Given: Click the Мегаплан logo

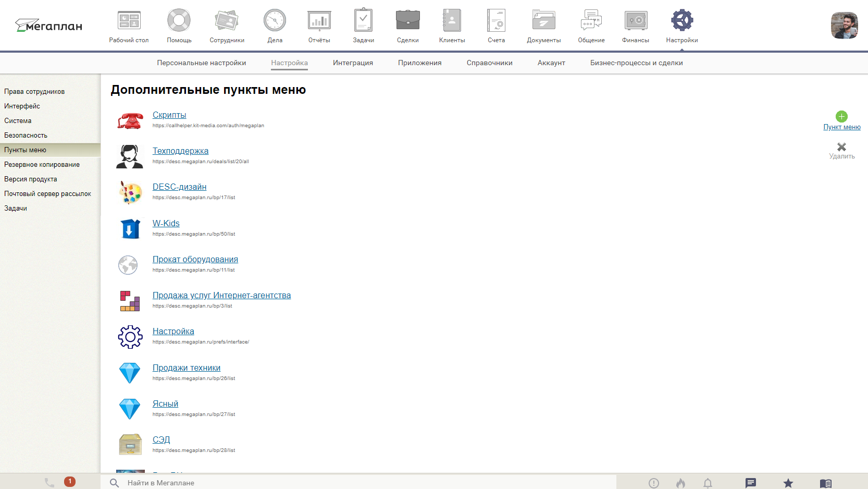Looking at the screenshot, I should tap(48, 26).
